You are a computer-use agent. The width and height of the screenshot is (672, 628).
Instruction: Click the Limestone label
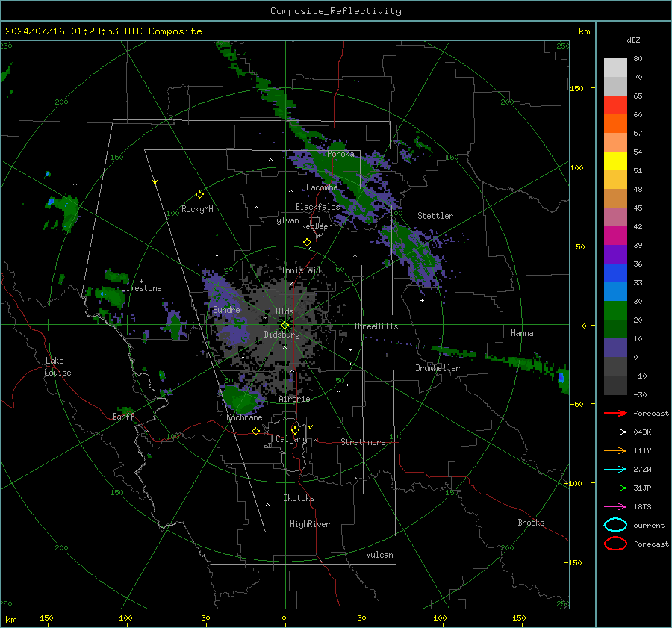point(141,288)
